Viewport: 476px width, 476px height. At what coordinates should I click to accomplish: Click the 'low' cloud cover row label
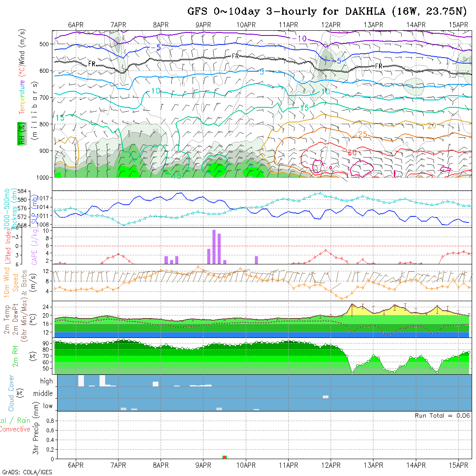click(48, 406)
